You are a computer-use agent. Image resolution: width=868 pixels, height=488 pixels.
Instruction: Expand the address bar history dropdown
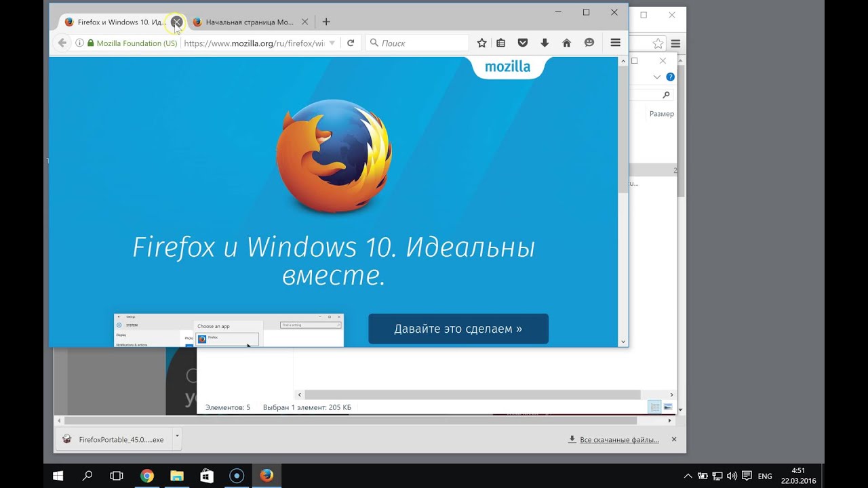pyautogui.click(x=332, y=43)
